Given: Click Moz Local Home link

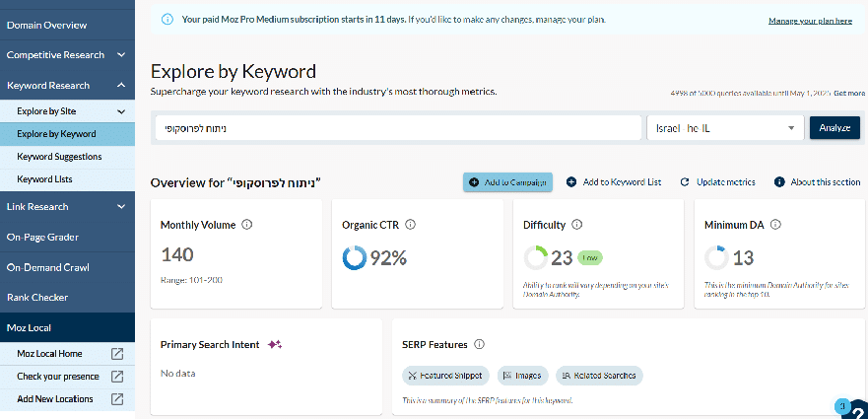Looking at the screenshot, I should (x=50, y=354).
